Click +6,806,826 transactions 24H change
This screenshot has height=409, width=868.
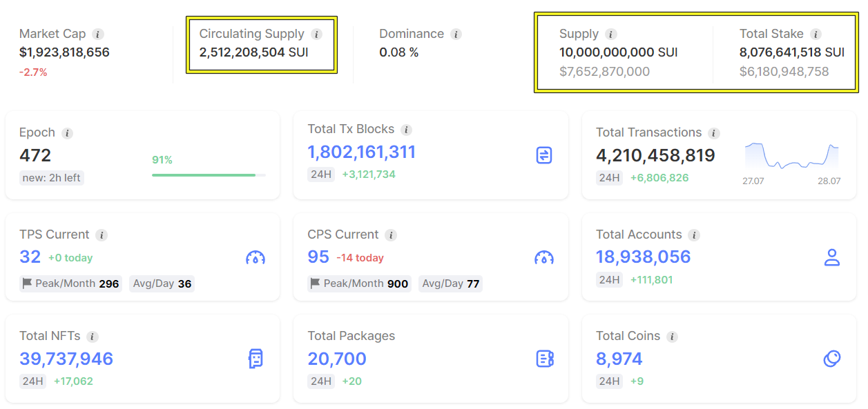[x=659, y=178]
